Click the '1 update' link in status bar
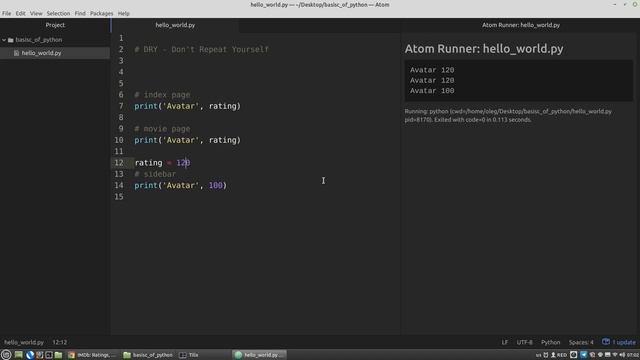640x360 pixels. coord(623,342)
